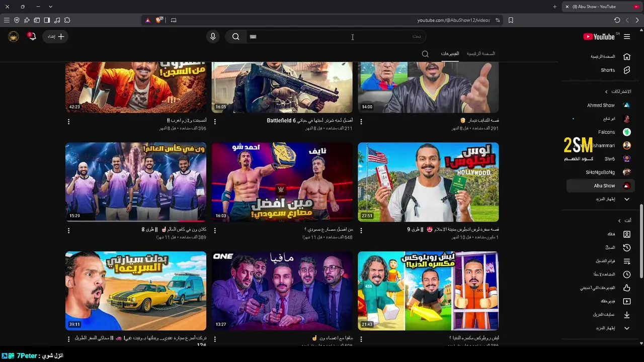Select the Abu Show - YouTube browser tab
The height and width of the screenshot is (362, 644).
(x=601, y=7)
